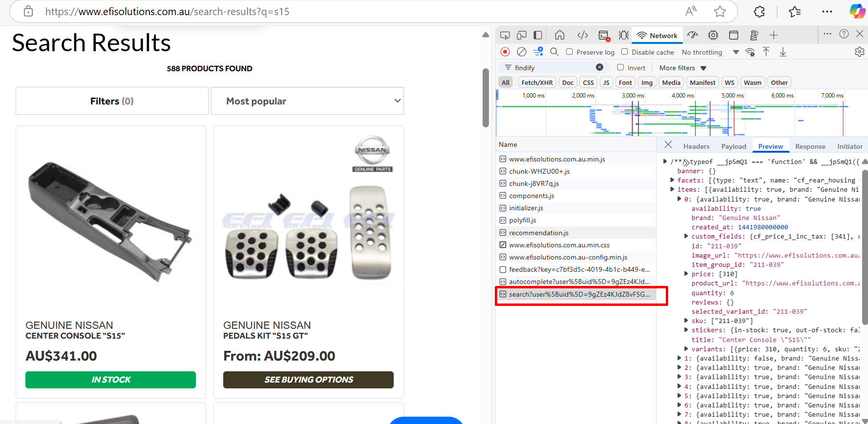Open the No throttling dropdown
The height and width of the screenshot is (424, 868).
tap(710, 52)
